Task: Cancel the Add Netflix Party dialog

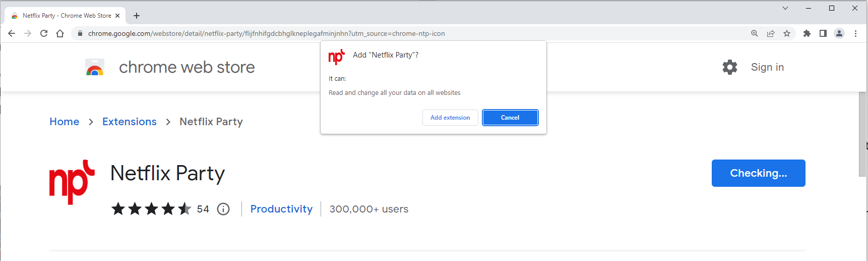Action: click(510, 118)
